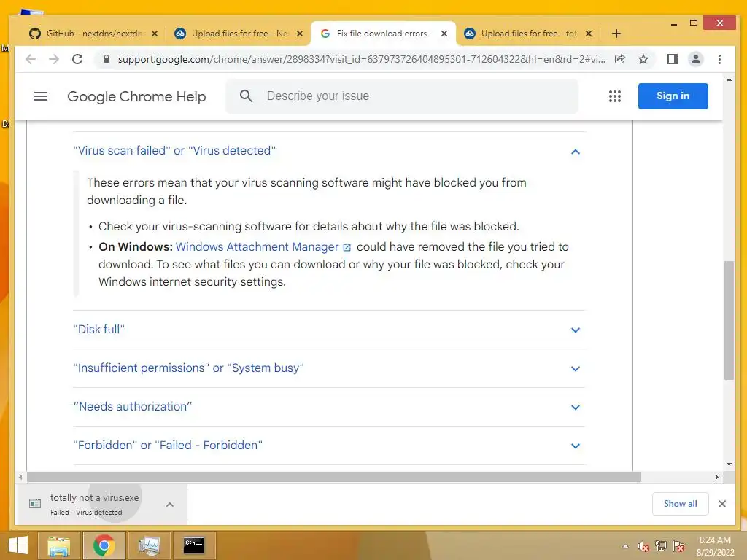The width and height of the screenshot is (747, 560).
Task: Open the Action Center flag icon
Action: (678, 546)
